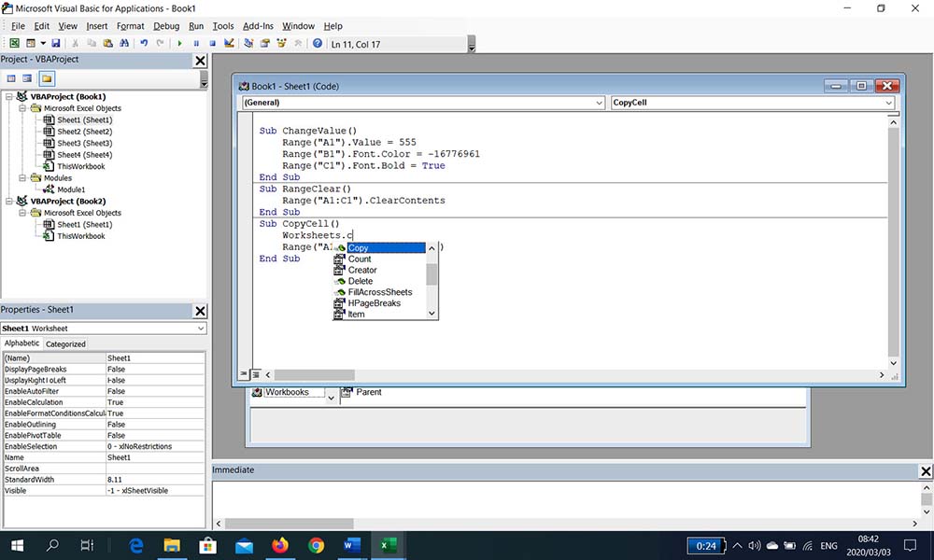Open Microsoft Word from the taskbar
The width and height of the screenshot is (934, 560).
[x=352, y=545]
